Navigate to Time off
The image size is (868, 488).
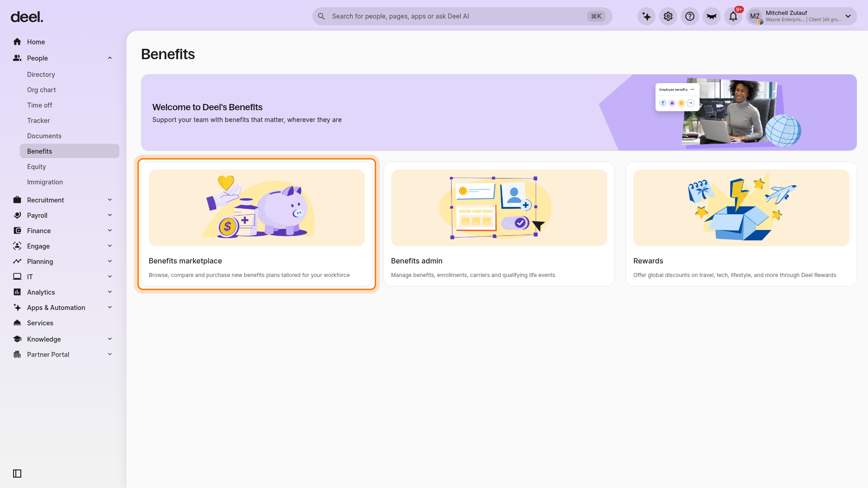[x=70, y=105]
